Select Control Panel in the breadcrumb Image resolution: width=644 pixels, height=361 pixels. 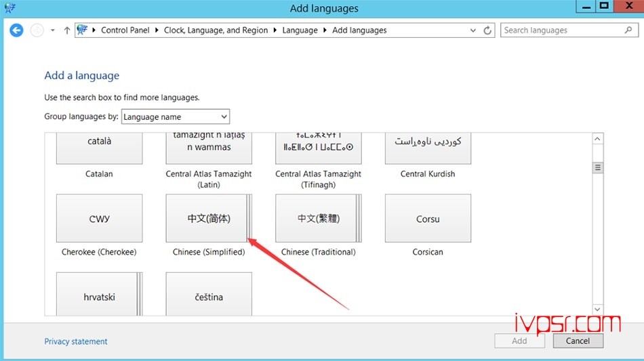(125, 30)
